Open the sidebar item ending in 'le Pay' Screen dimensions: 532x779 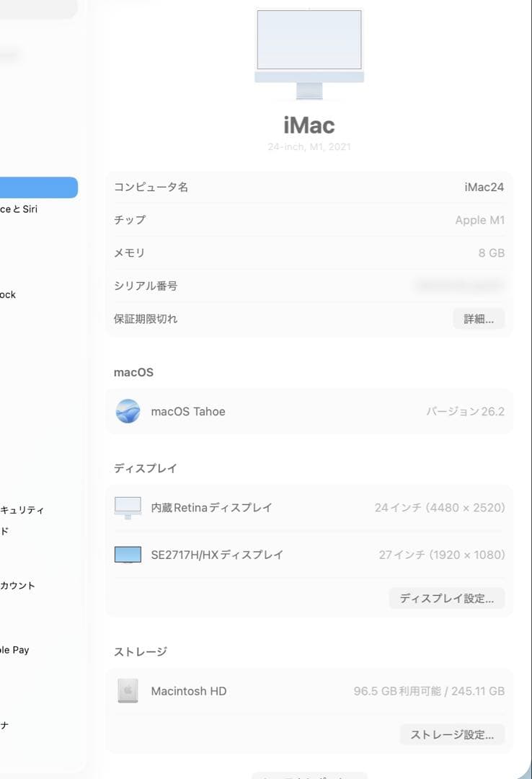(x=14, y=650)
